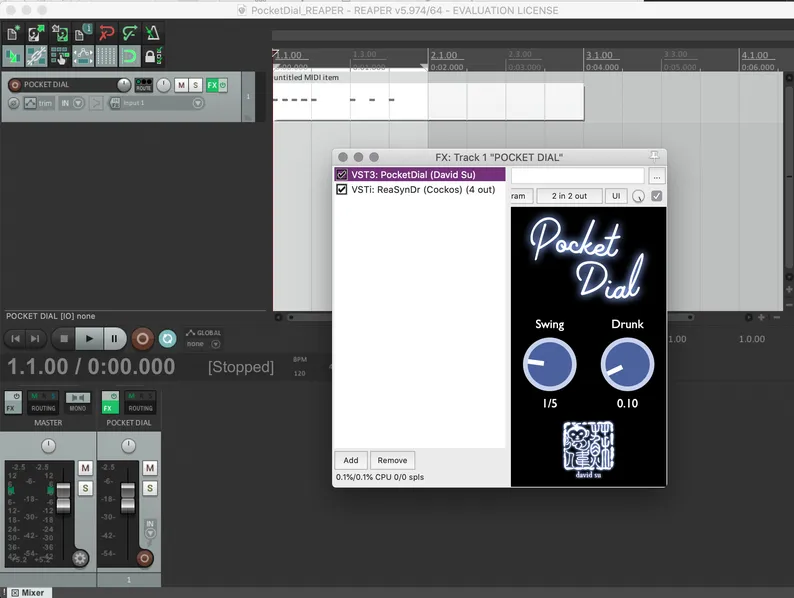Switch to the Mixer docker tab
Screen dimensions: 794x598
[x=28, y=592]
